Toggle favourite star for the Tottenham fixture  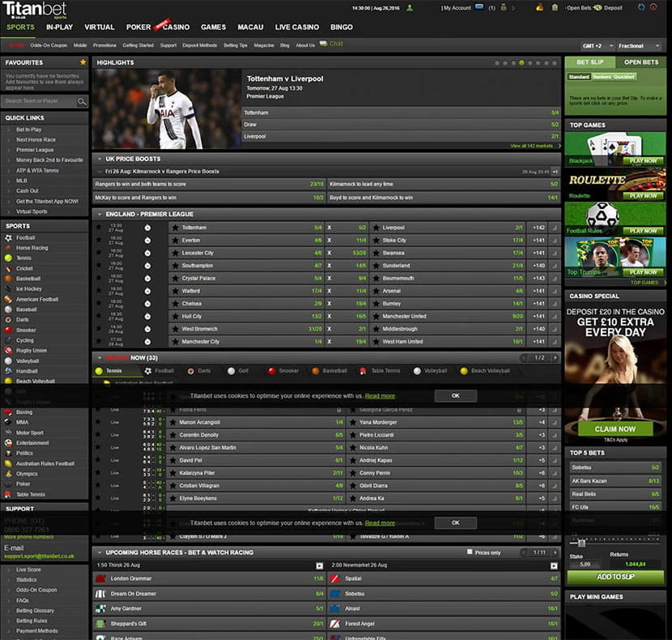[99, 228]
